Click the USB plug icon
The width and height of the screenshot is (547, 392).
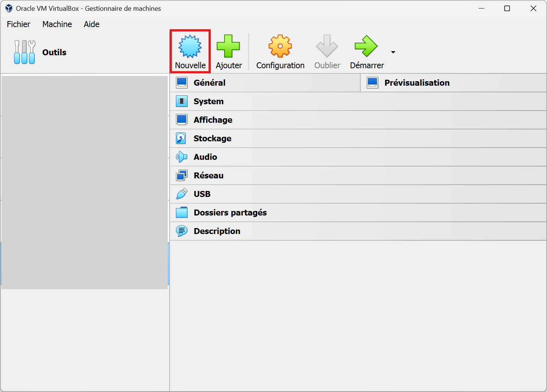point(181,194)
